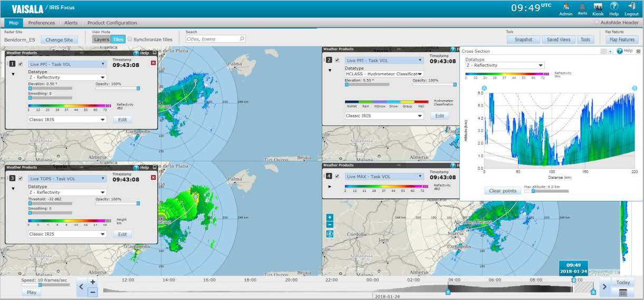
Task: Switch to the Preferences tab
Action: 41,23
